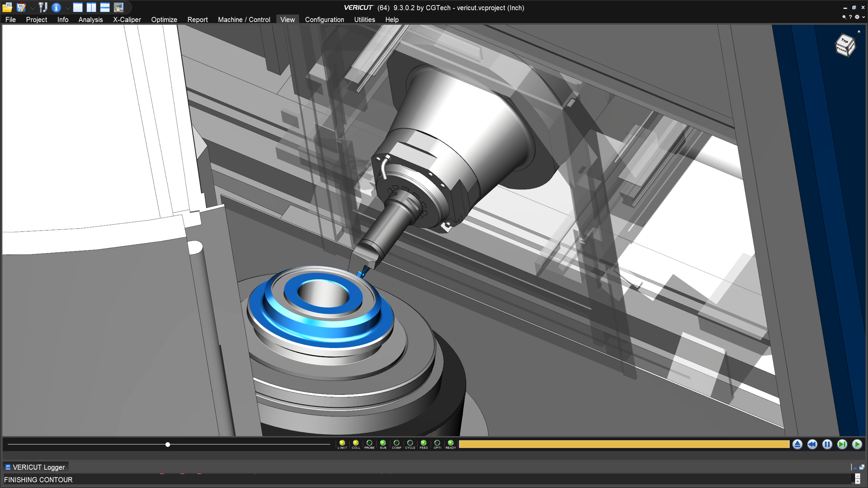868x488 pixels.
Task: Open the Help menu
Action: click(x=392, y=20)
